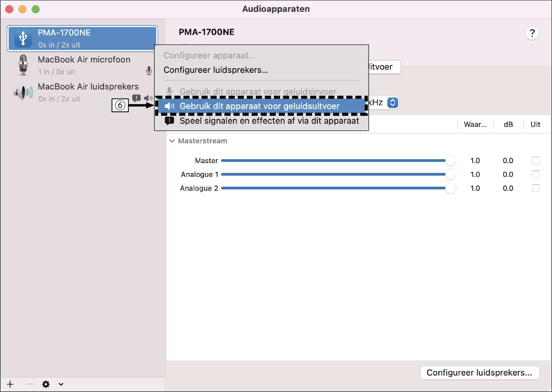Viewport: 552px width, 392px height.
Task: Open the settings gear at bottom
Action: click(46, 384)
